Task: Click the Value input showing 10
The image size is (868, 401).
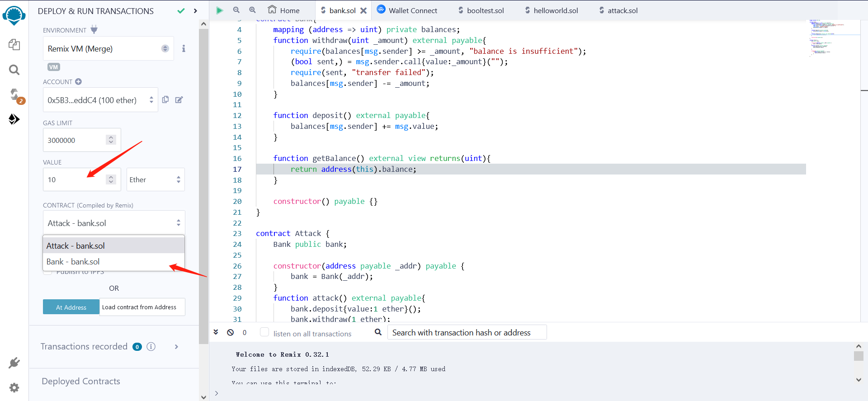Action: [82, 179]
